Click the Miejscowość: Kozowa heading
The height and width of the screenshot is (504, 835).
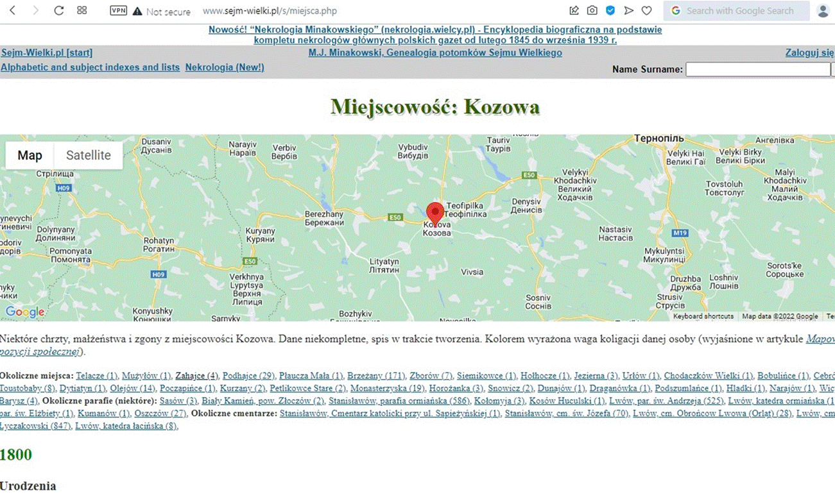pos(435,106)
